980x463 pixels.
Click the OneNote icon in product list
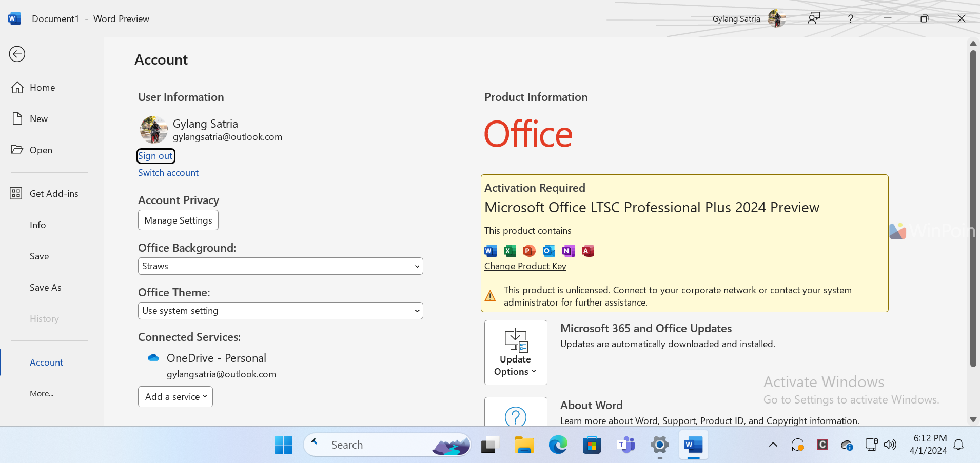(568, 251)
